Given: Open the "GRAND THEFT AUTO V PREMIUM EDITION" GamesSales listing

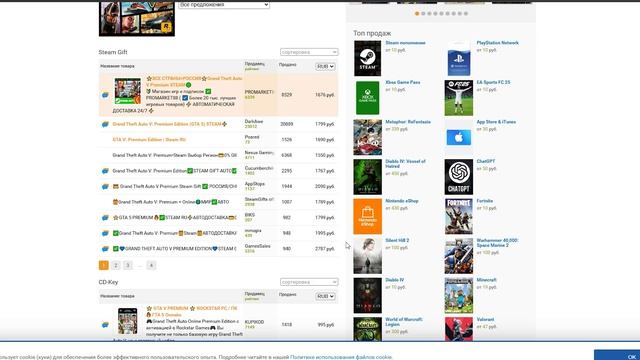Looking at the screenshot, I should (x=175, y=249).
